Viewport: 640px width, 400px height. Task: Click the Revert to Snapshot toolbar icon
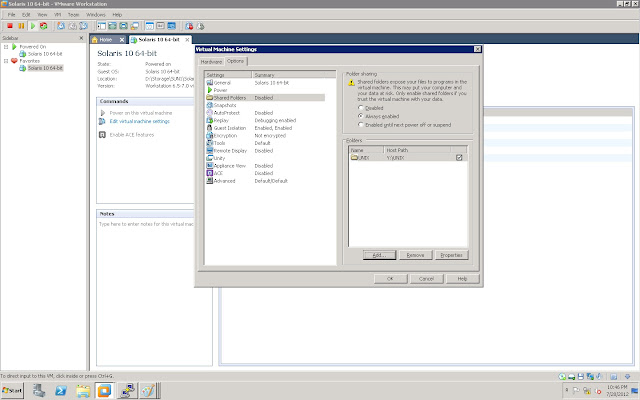pos(72,26)
